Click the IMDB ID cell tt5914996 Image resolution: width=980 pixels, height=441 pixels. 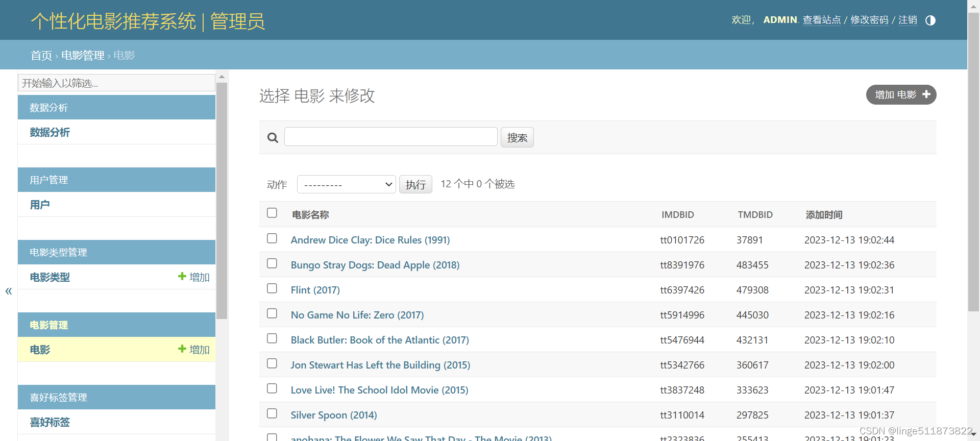tap(682, 315)
